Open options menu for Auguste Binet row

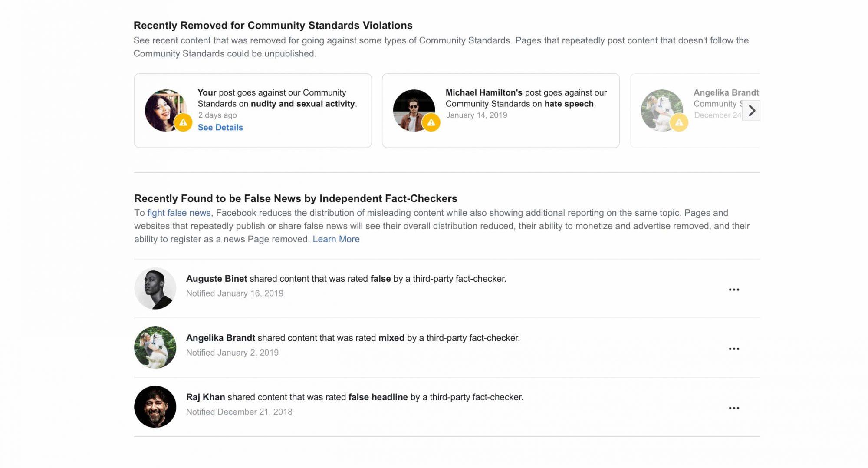click(x=734, y=290)
